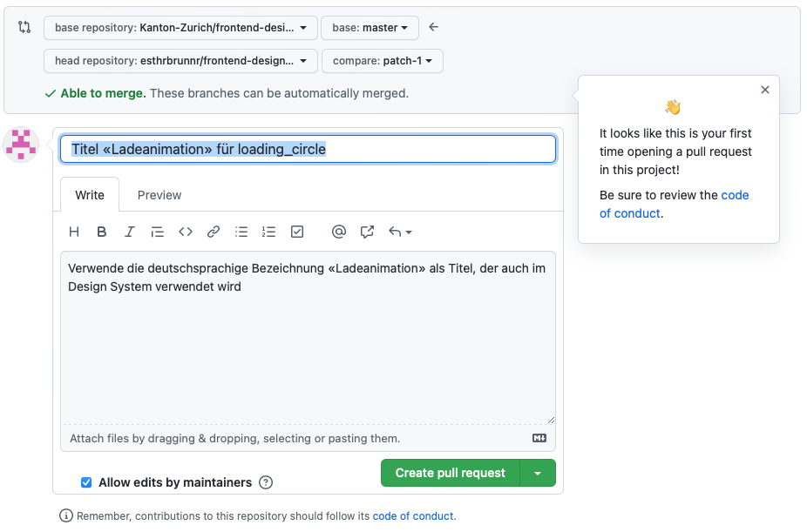This screenshot has width=807, height=532.
Task: Click the pull request title field
Action: [x=307, y=149]
